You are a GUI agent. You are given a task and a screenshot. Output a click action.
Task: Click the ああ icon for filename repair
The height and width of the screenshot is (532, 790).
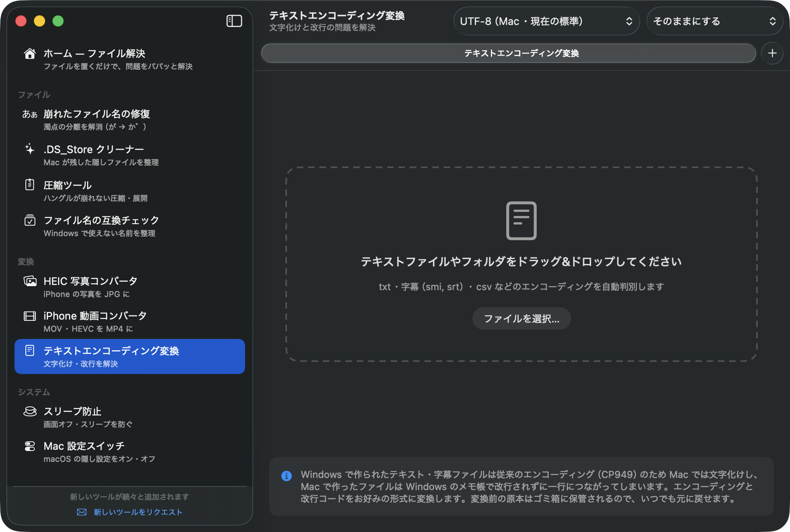[30, 114]
